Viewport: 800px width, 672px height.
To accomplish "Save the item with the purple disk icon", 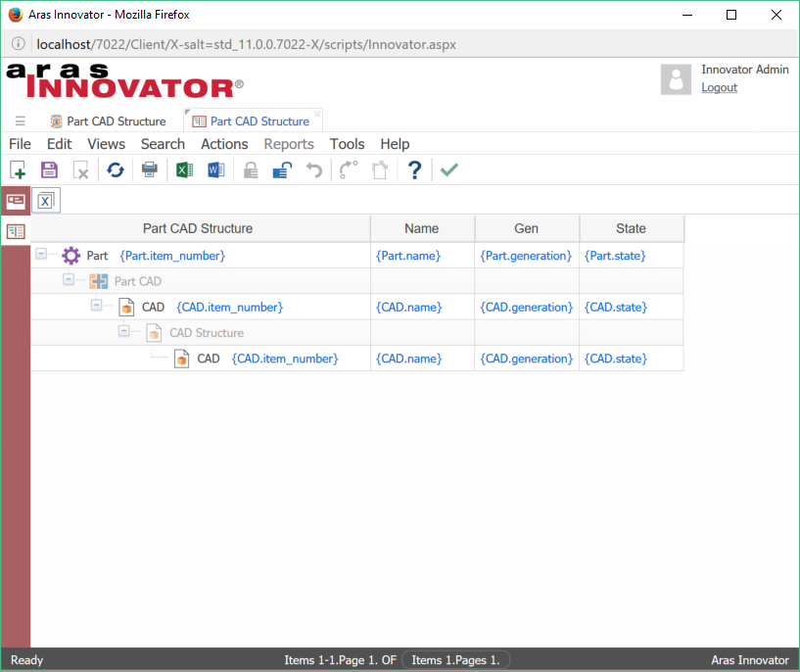I will (x=49, y=170).
